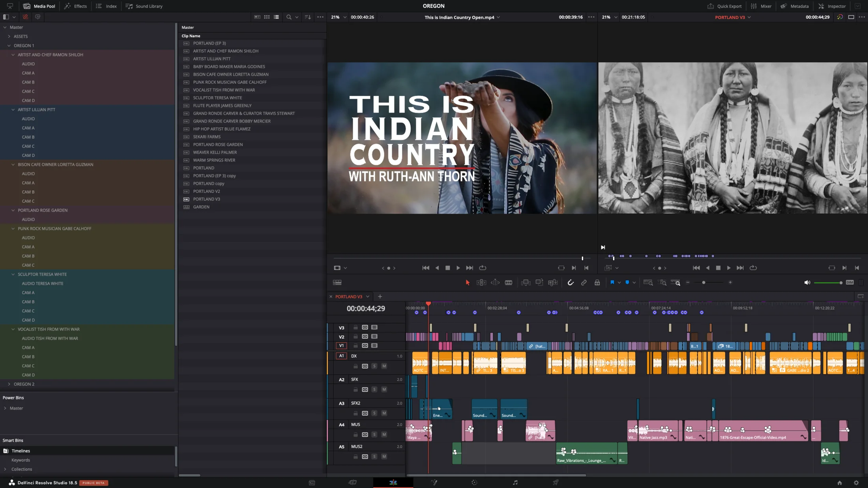Click the Detail Zoom icon in toolbar

point(663,283)
